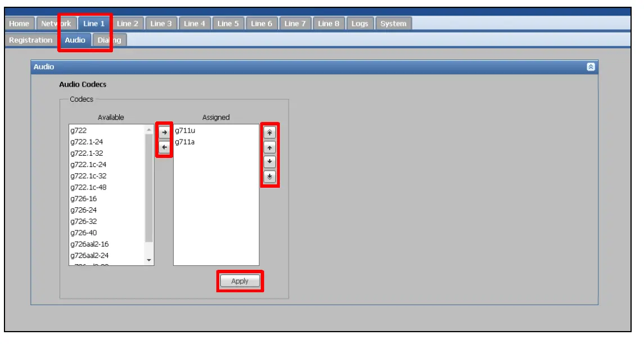Select g726-32 in Available codecs

click(x=107, y=221)
